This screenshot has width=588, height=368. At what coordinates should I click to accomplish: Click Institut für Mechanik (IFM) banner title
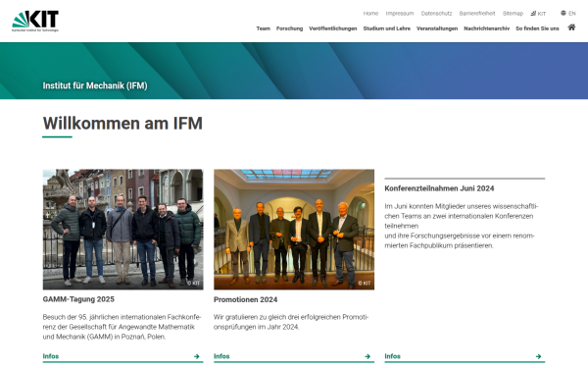[x=95, y=85]
